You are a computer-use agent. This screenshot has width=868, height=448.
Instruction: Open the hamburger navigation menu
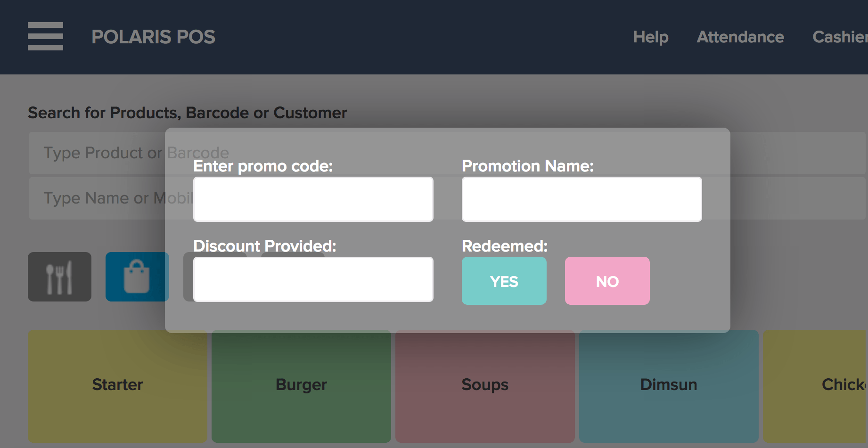click(x=45, y=36)
